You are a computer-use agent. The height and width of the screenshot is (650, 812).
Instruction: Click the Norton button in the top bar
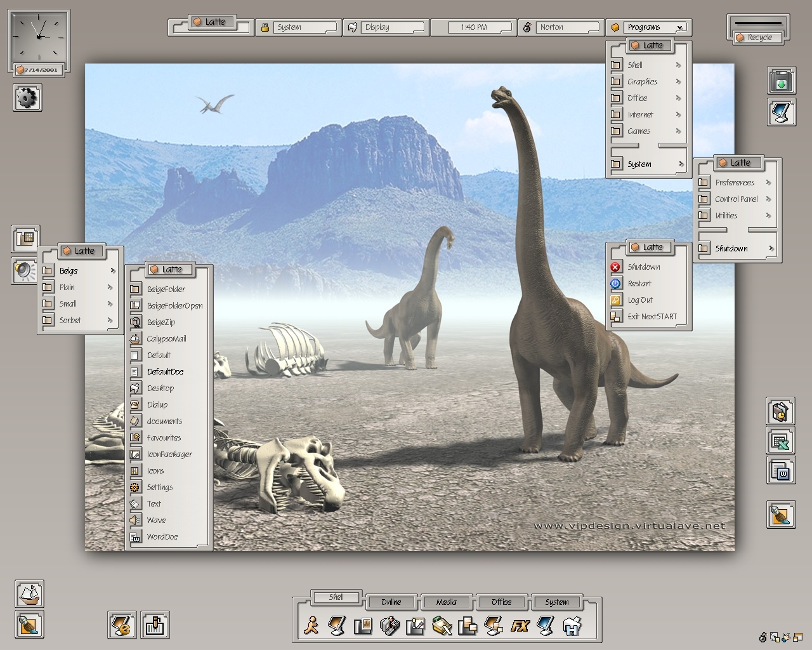coord(560,27)
